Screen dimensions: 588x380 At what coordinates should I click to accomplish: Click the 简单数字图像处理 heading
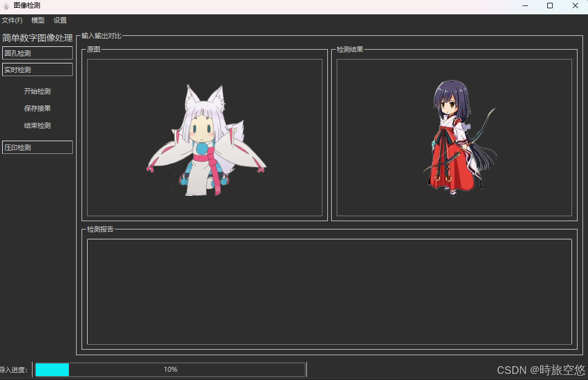[37, 38]
